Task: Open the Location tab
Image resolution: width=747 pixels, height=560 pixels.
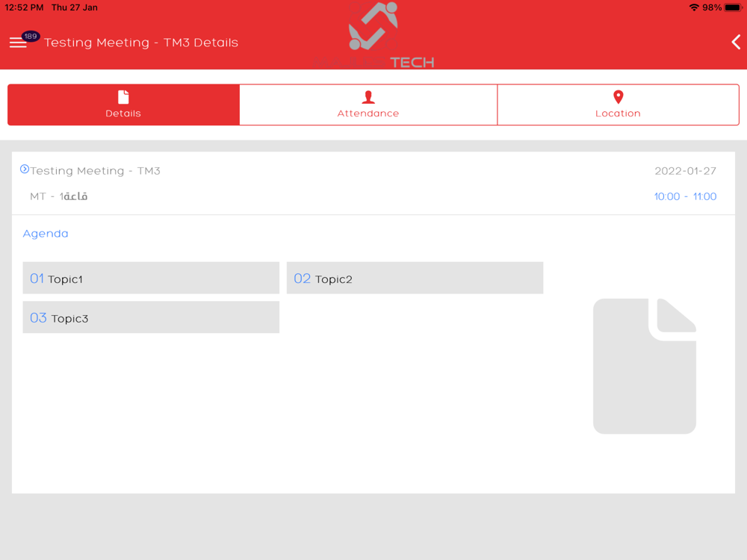Action: [x=619, y=105]
